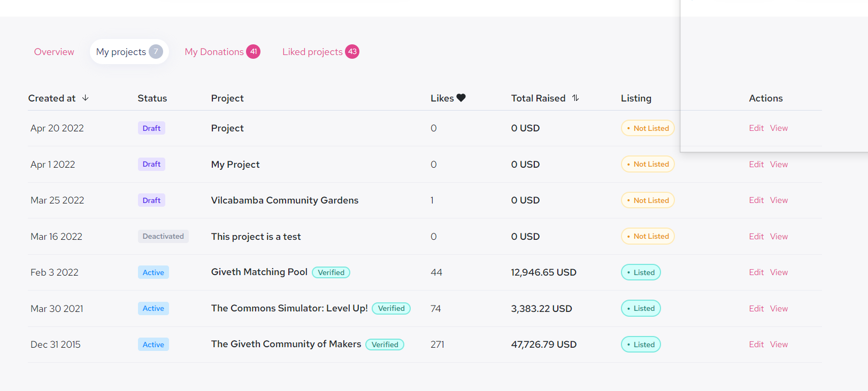868x391 pixels.
Task: Edit My Project
Action: click(x=756, y=165)
